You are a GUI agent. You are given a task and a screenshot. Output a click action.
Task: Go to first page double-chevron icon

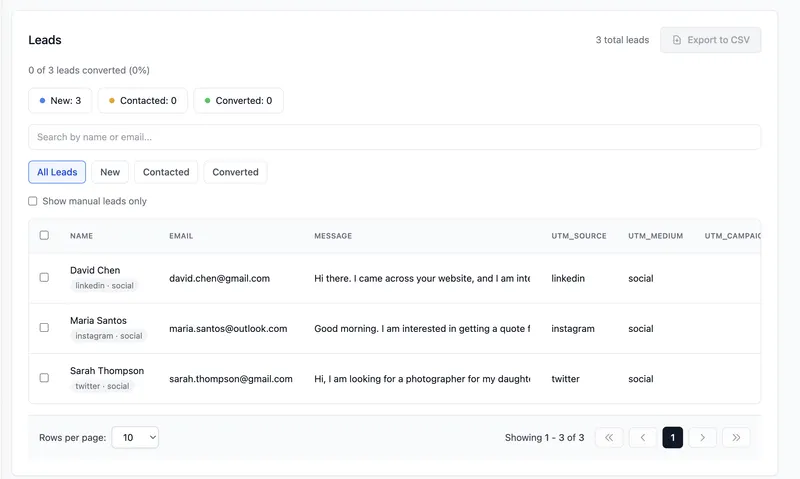pos(609,437)
